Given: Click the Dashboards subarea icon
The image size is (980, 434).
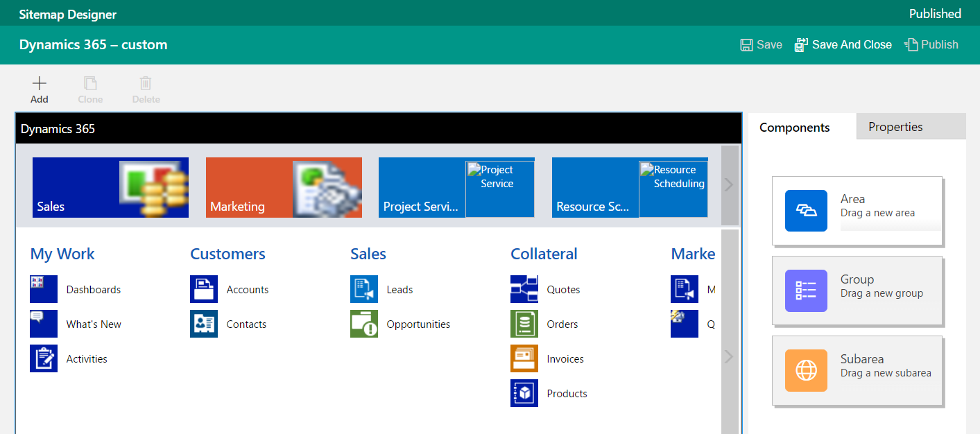Looking at the screenshot, I should click(44, 289).
